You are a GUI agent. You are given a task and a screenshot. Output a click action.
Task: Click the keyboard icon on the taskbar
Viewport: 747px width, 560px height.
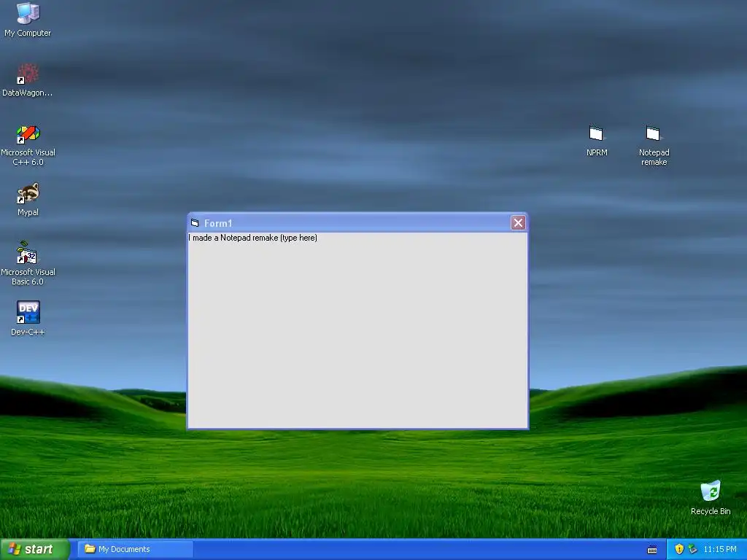pyautogui.click(x=652, y=550)
